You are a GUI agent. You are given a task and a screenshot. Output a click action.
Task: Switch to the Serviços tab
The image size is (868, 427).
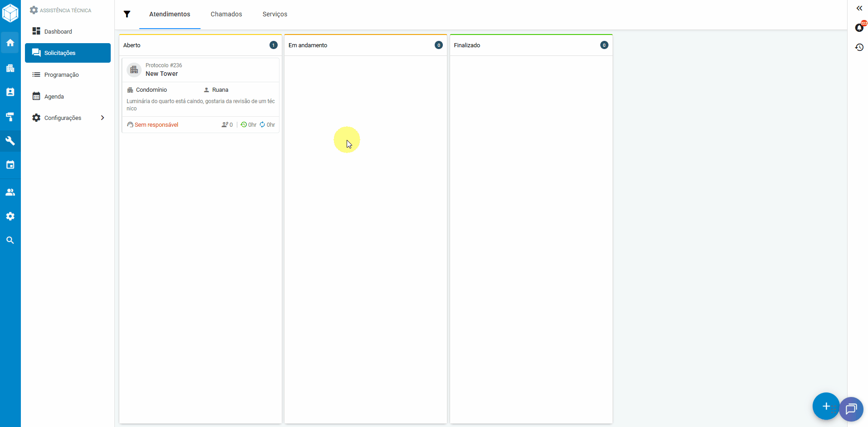coord(275,14)
